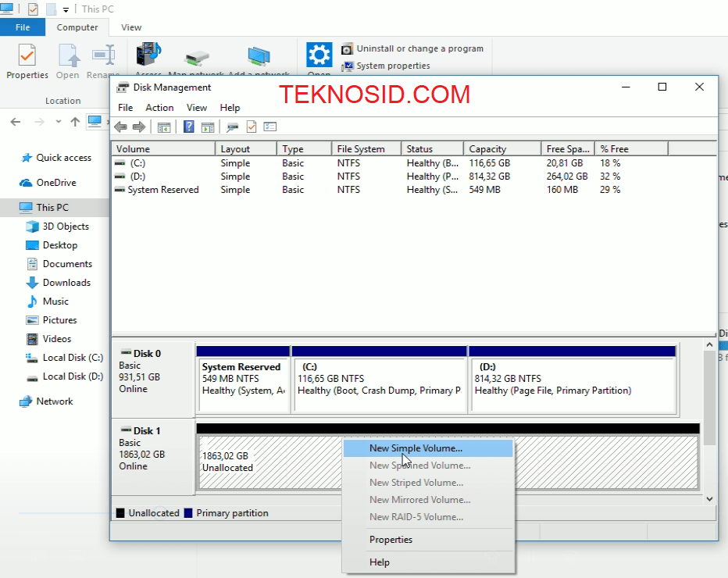This screenshot has height=578, width=728.
Task: Choose New Simple Volume from the context menu
Action: [x=428, y=448]
